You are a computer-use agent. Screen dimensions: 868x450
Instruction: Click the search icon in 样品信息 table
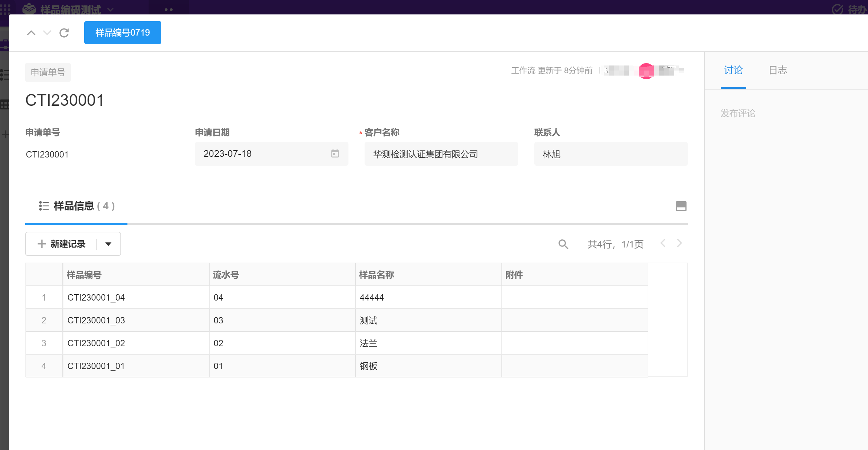pyautogui.click(x=563, y=244)
